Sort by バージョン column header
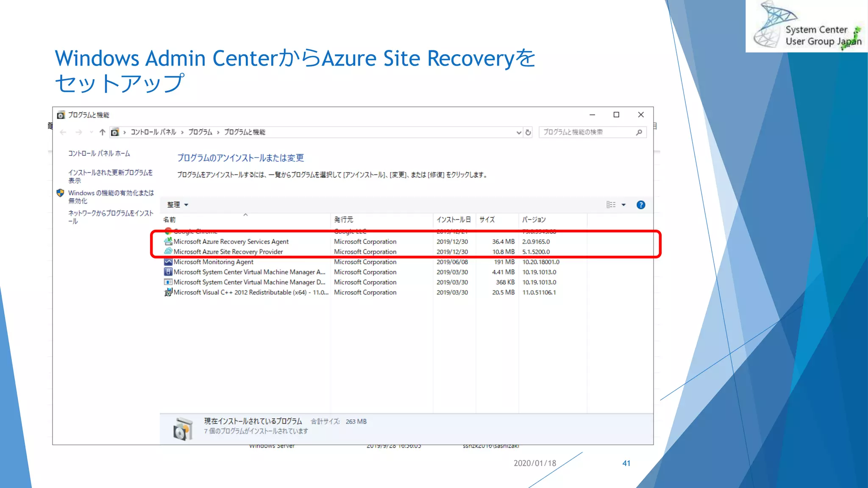 [x=553, y=219]
